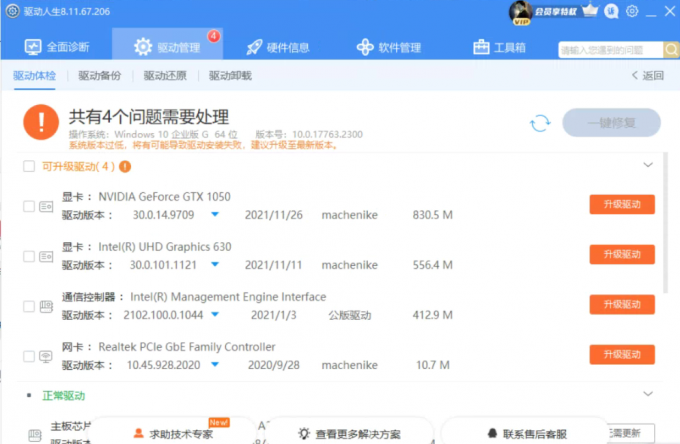Click the motherboard chipset icon under 正常驱动
The width and height of the screenshot is (680, 444).
coord(35,435)
